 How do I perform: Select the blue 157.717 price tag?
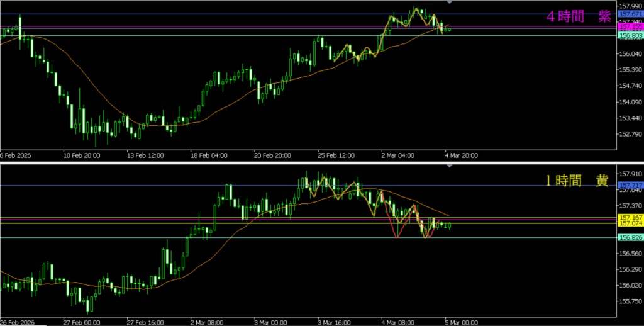[x=630, y=185]
